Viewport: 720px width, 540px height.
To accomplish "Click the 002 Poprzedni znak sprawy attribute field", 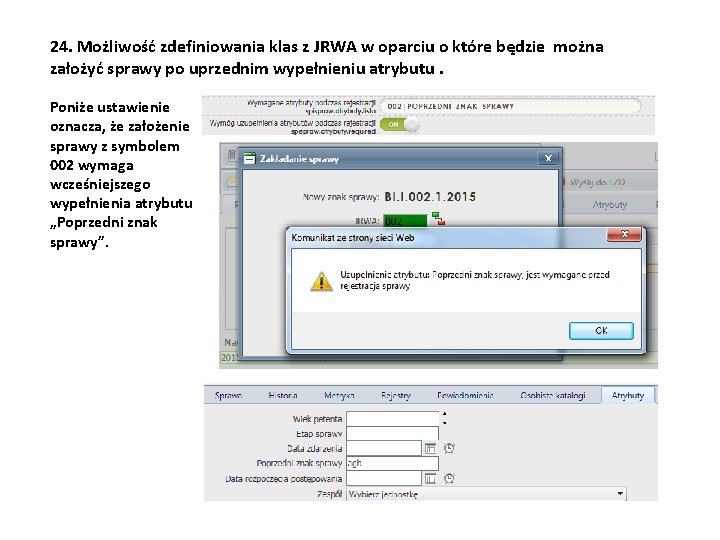I will click(x=510, y=106).
